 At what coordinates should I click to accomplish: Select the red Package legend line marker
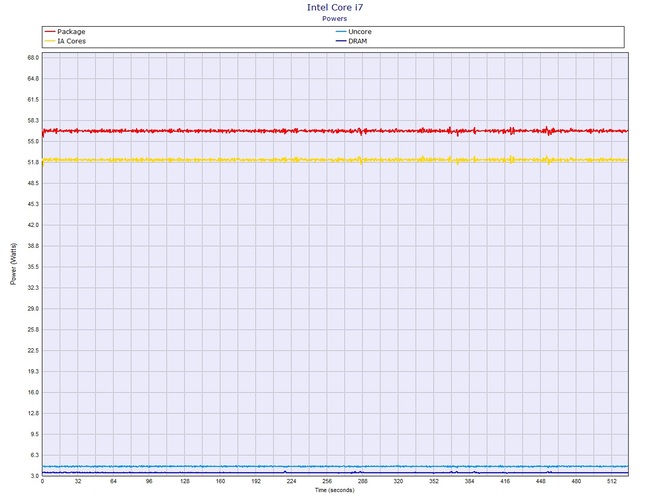pyautogui.click(x=50, y=32)
